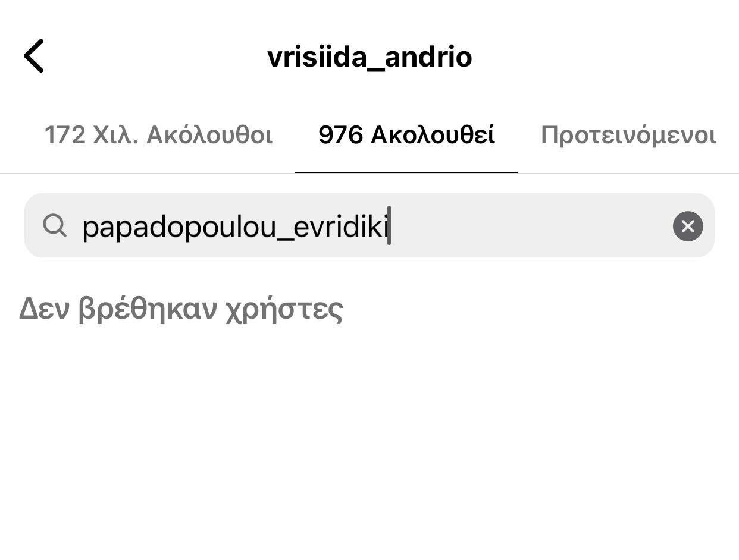Switch to the Προτεινόμενοι tab
The height and width of the screenshot is (560, 739).
coord(628,135)
